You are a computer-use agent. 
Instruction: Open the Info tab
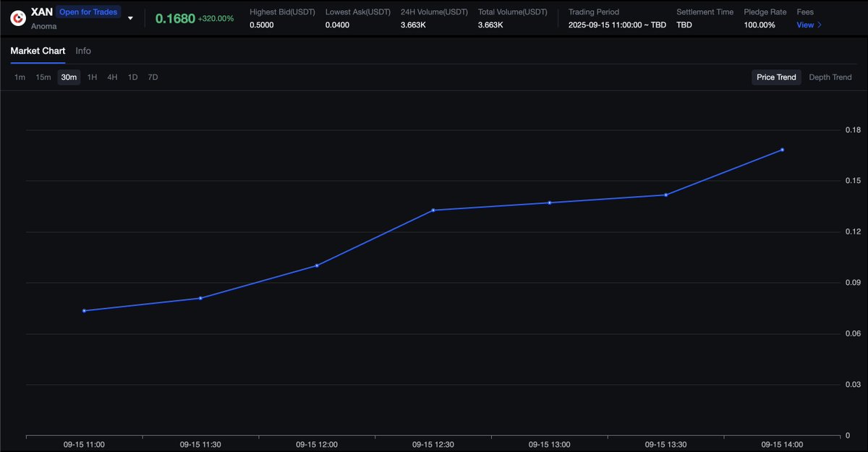(83, 51)
